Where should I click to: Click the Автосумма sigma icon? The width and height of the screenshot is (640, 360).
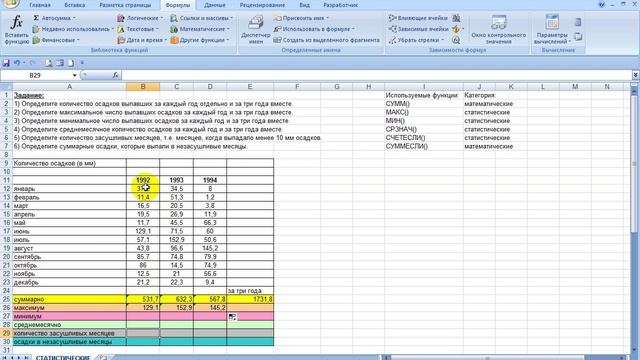[36, 18]
